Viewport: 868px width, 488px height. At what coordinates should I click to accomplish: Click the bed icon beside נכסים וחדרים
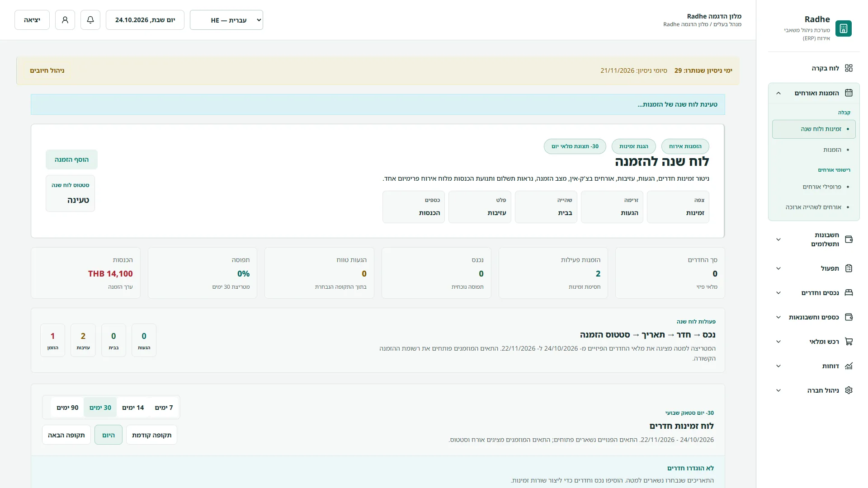tap(849, 293)
